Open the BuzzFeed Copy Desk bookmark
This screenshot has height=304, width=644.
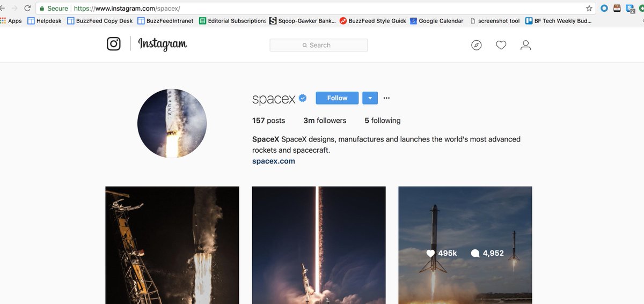click(100, 21)
